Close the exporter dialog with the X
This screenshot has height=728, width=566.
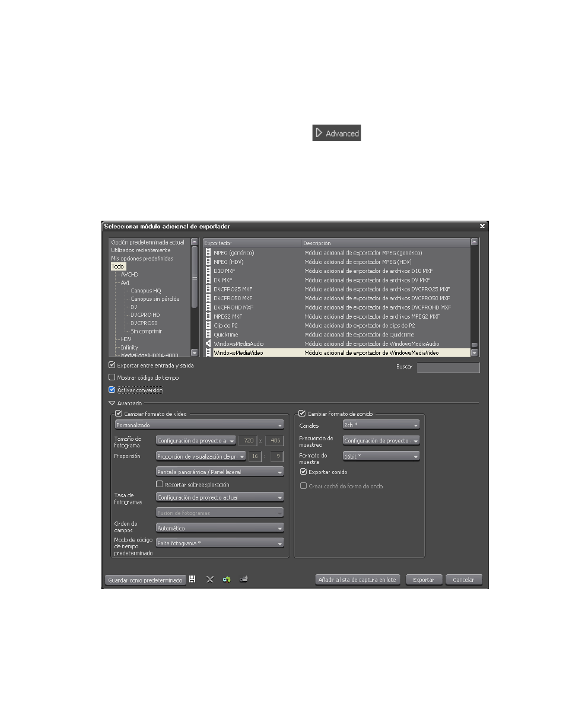pos(482,226)
